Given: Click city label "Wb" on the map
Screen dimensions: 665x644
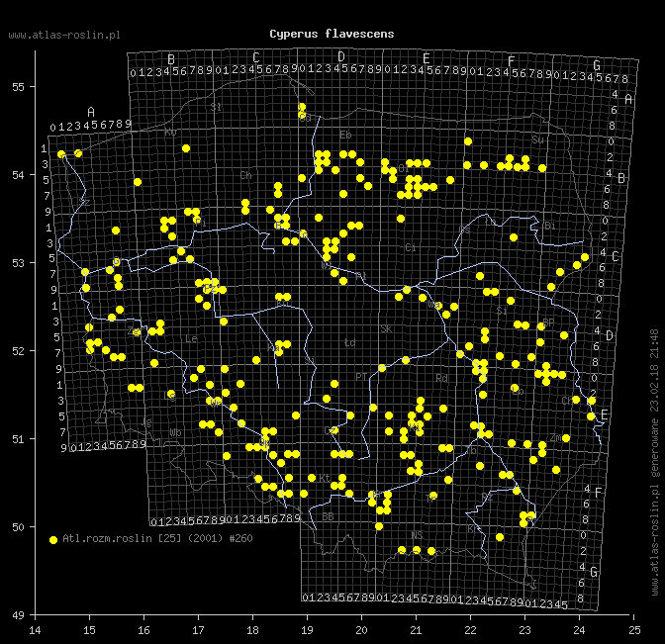Looking at the screenshot, I should click(x=175, y=433).
